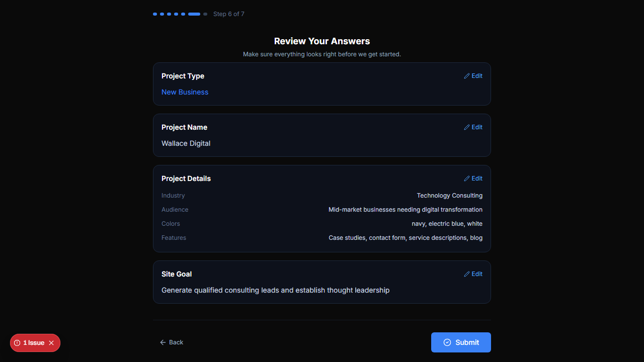644x362 pixels.
Task: Click the Site Goal description text
Action: coord(275,290)
